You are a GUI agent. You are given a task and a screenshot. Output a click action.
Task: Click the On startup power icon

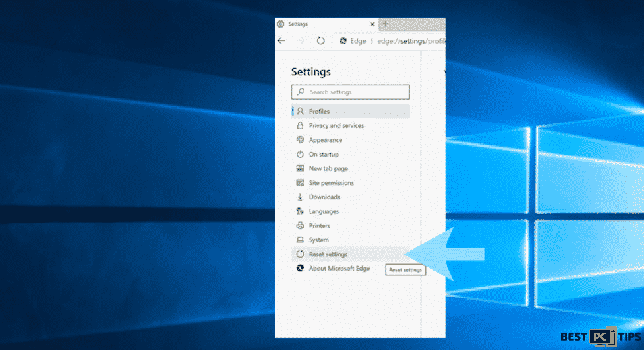click(301, 155)
